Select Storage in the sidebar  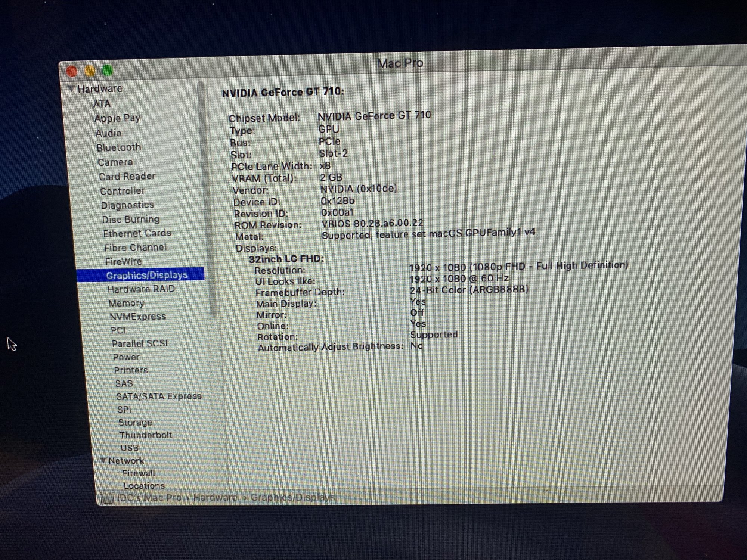point(135,422)
